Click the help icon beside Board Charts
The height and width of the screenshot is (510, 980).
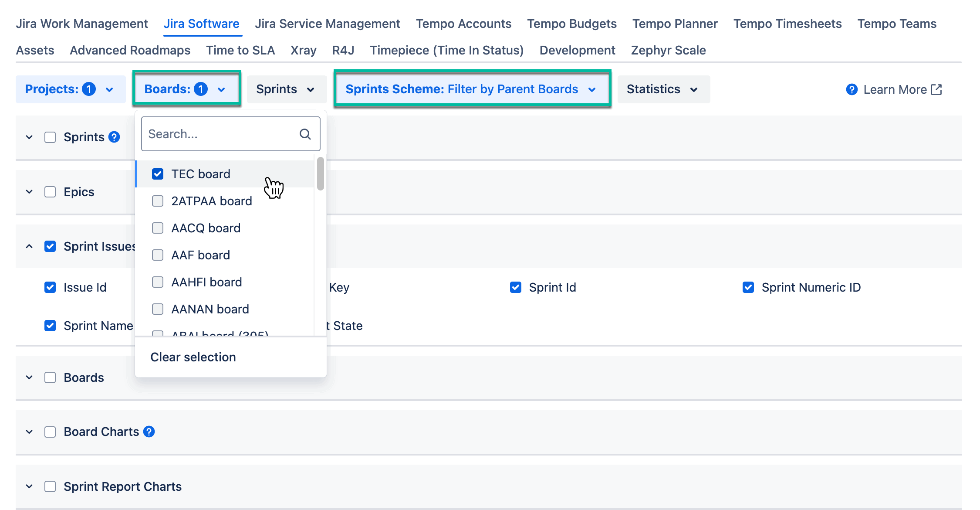click(x=149, y=432)
